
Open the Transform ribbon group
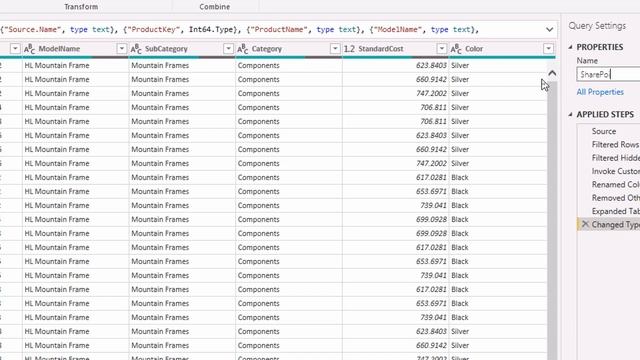pos(81,7)
